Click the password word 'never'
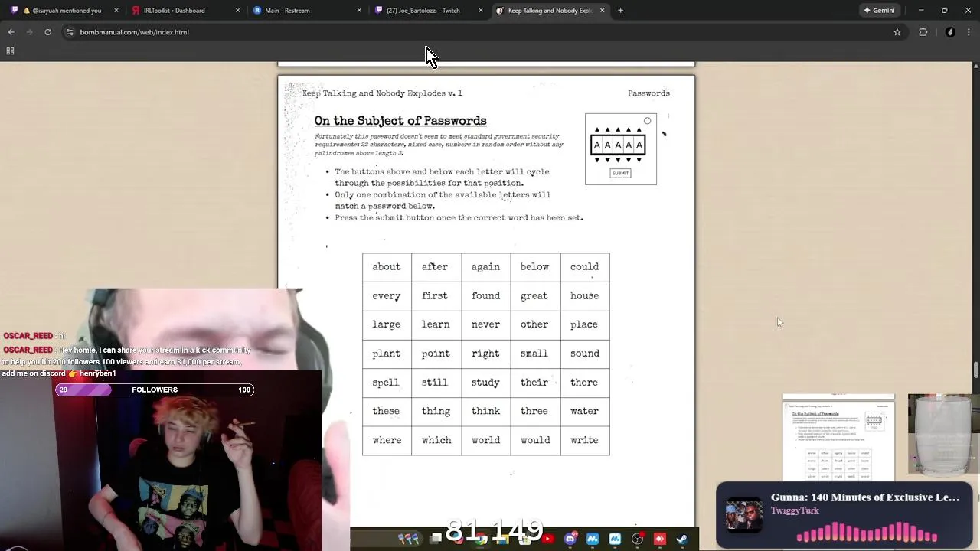 coord(485,324)
